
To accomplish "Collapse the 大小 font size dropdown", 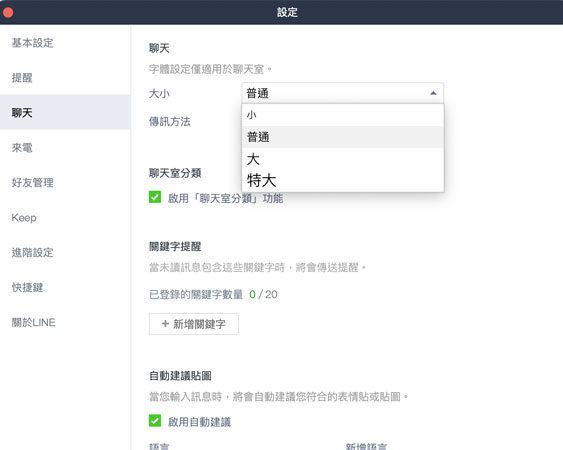I will 343,93.
